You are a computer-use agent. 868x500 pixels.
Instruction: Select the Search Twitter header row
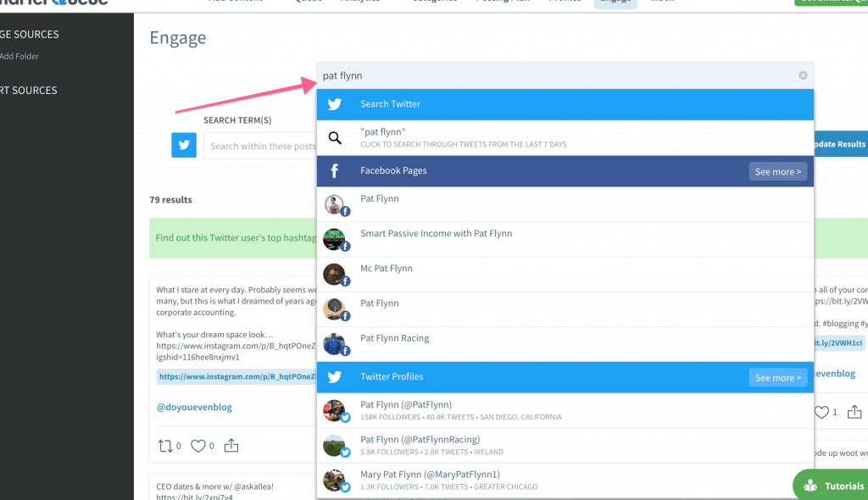click(565, 104)
